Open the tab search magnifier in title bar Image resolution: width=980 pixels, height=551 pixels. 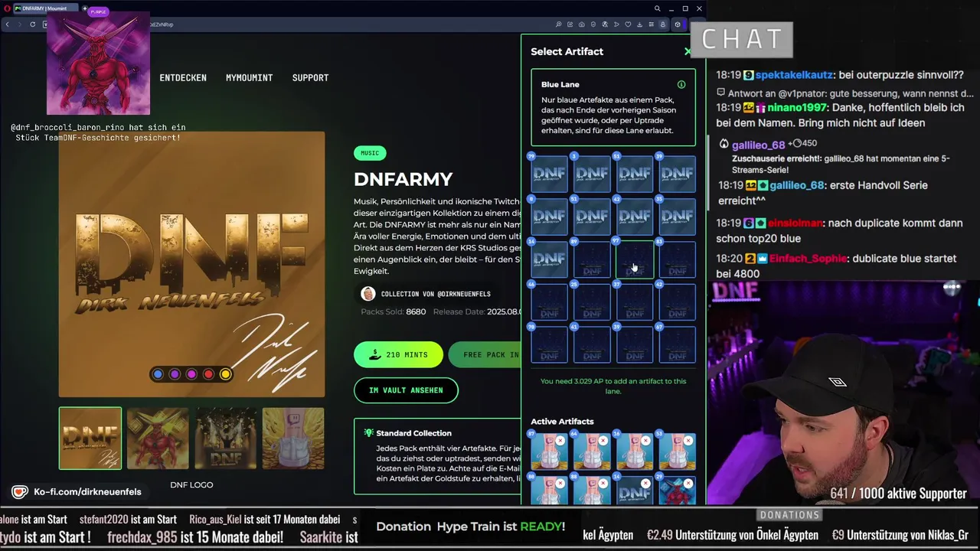click(656, 8)
